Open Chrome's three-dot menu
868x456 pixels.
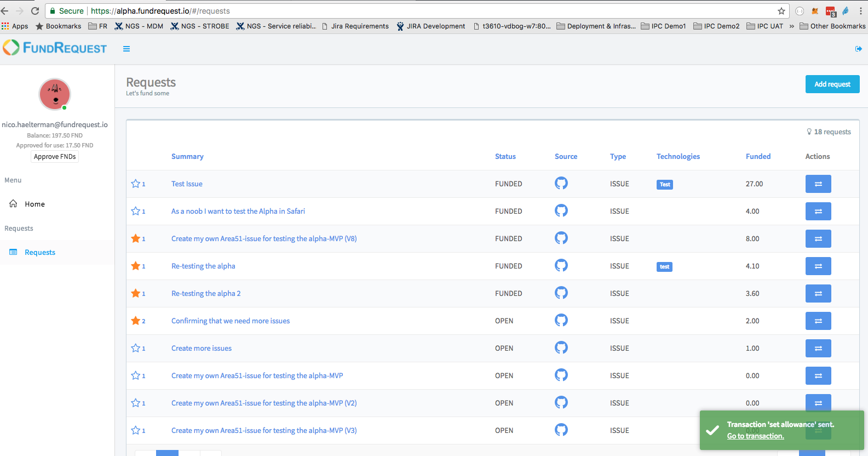point(860,11)
